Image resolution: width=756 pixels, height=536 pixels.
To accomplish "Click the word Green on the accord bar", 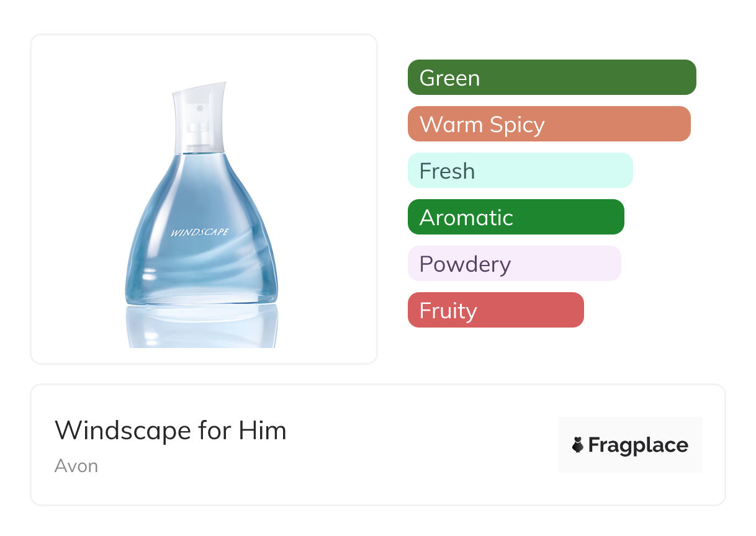I will pyautogui.click(x=449, y=78).
